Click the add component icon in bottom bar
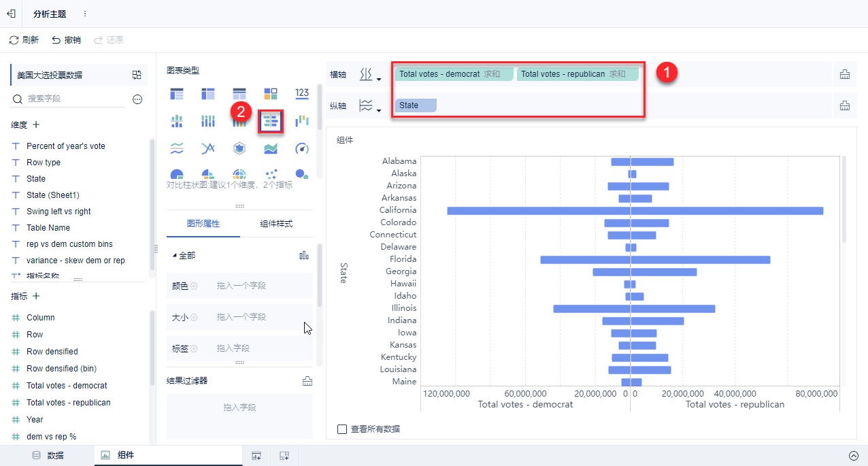This screenshot has width=868, height=466. 256,456
